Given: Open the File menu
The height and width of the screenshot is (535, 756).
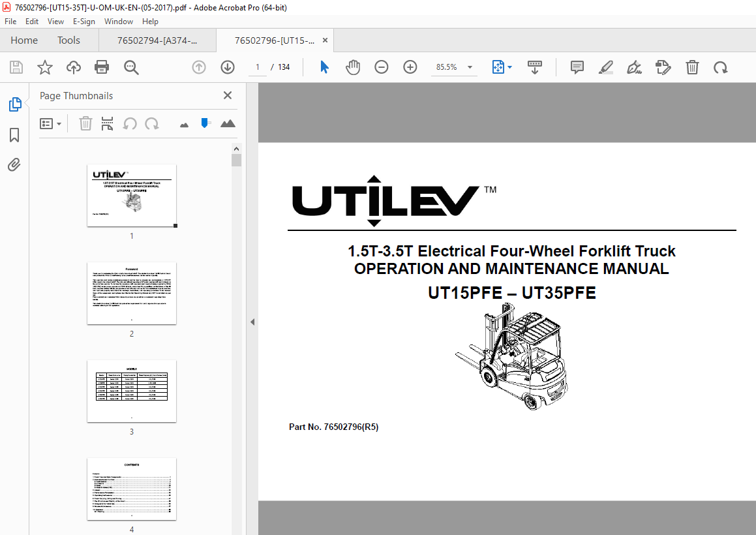Looking at the screenshot, I should tap(10, 22).
